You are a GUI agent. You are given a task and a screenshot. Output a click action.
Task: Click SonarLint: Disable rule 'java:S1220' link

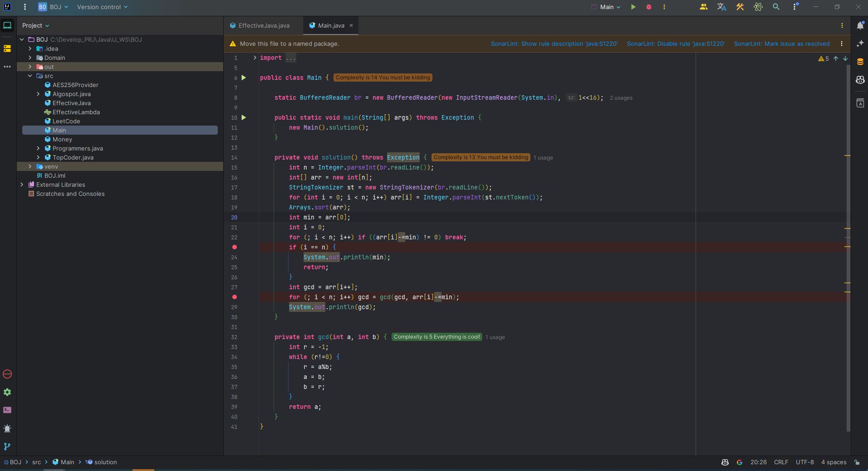676,44
